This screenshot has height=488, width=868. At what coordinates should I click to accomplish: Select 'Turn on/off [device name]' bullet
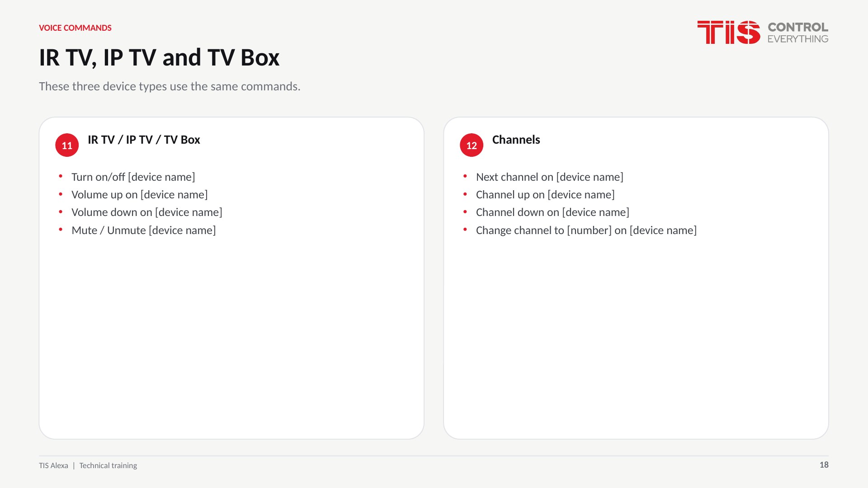point(133,177)
